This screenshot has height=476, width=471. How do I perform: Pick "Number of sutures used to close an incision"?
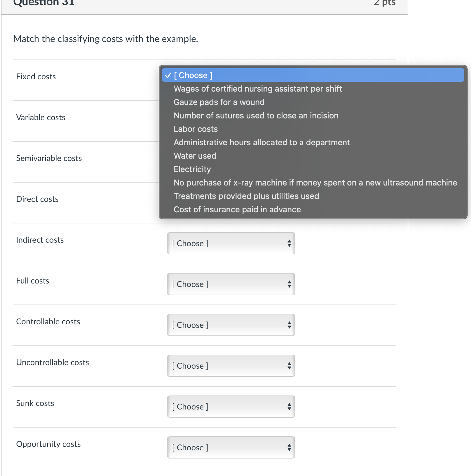click(x=256, y=116)
